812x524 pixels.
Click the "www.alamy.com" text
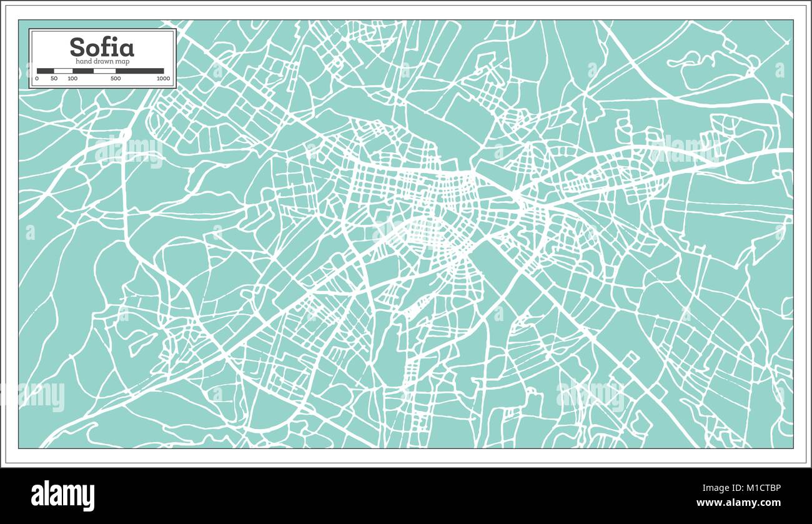[738, 502]
